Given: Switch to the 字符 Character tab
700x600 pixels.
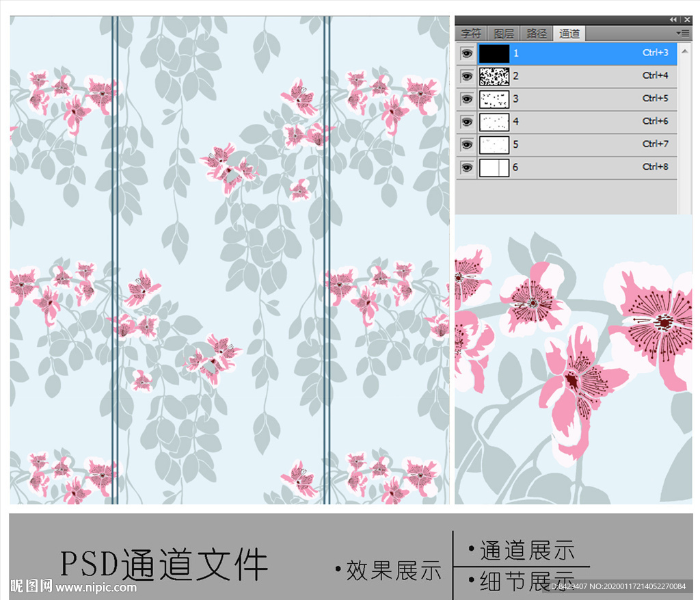Looking at the screenshot, I should click(472, 32).
